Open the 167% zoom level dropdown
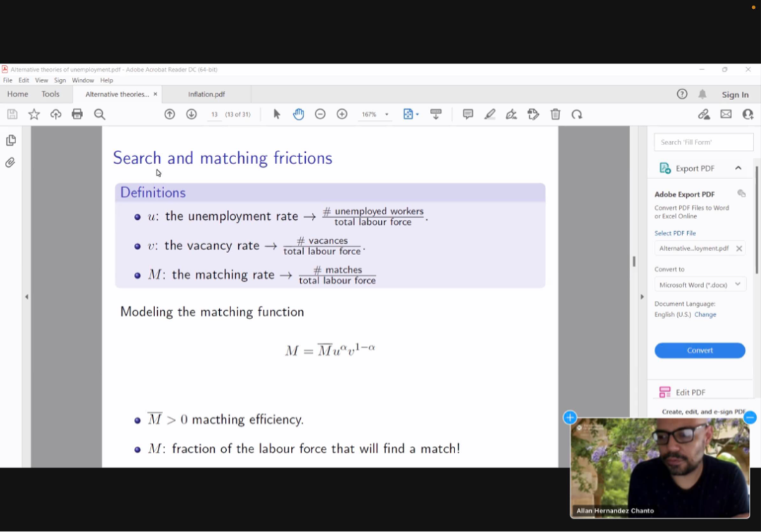 coord(387,115)
